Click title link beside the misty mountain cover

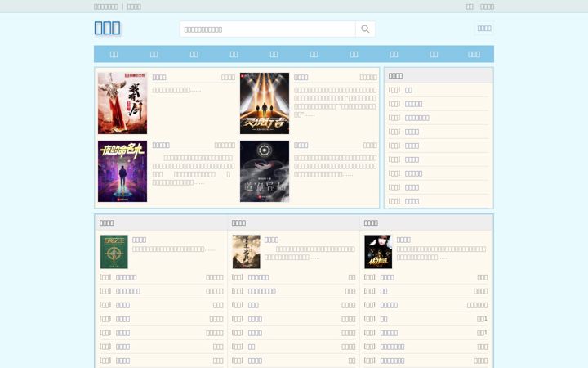click(x=271, y=240)
